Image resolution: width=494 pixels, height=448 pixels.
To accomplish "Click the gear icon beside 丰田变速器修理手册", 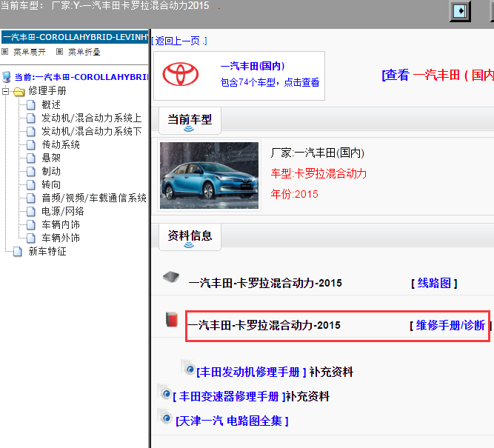I will pyautogui.click(x=164, y=392).
